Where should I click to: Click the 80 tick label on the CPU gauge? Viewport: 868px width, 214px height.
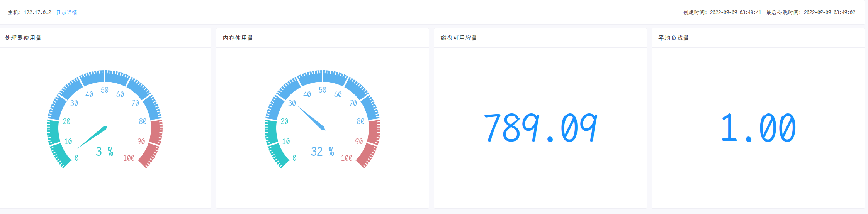point(143,121)
